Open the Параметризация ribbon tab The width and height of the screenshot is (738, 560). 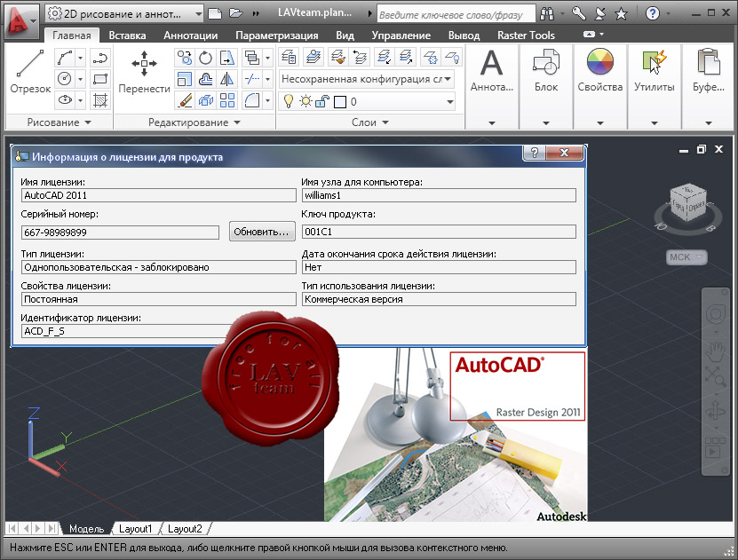tap(277, 35)
